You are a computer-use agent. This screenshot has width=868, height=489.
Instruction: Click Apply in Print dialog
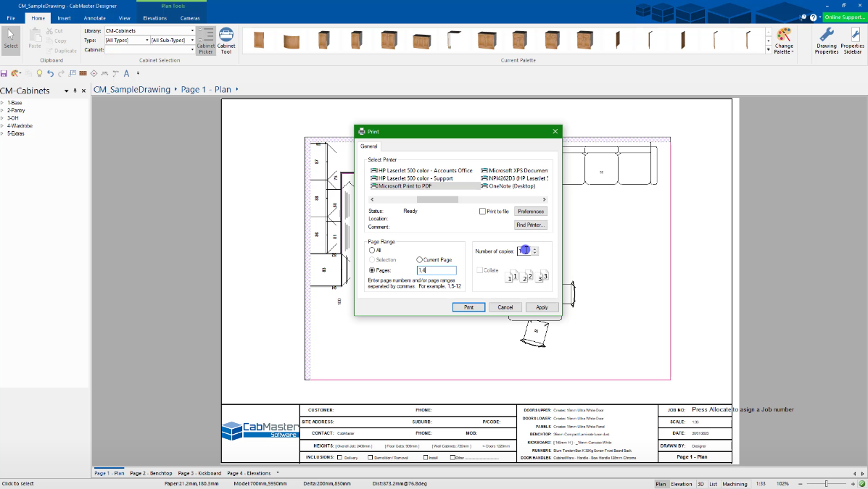[542, 307]
